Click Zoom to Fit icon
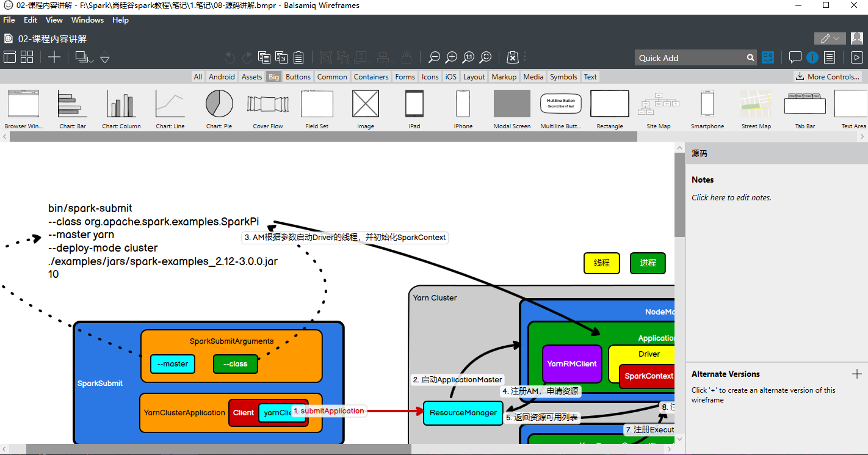This screenshot has height=455, width=868. coord(485,57)
